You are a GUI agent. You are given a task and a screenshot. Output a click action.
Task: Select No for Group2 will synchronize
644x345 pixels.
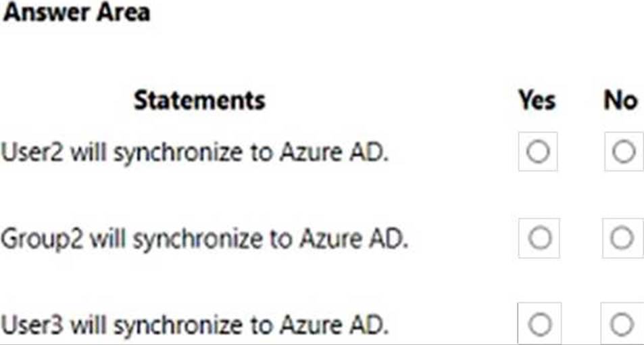point(622,238)
